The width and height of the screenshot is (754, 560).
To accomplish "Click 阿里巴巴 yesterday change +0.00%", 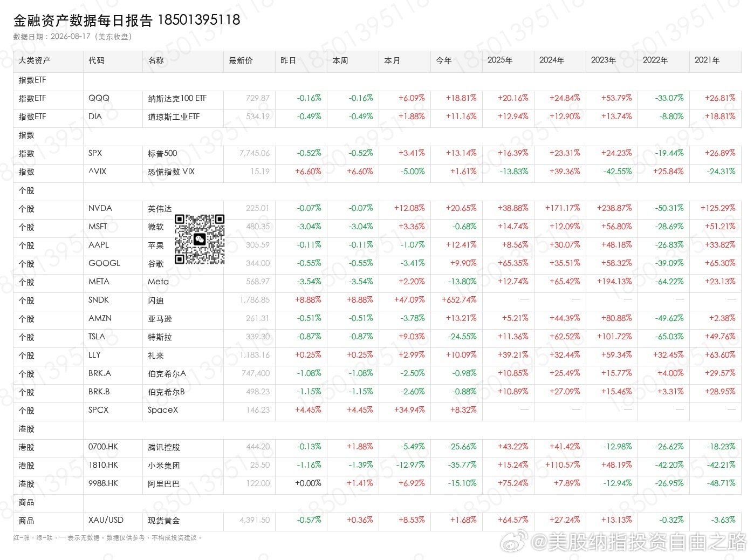I will (308, 483).
